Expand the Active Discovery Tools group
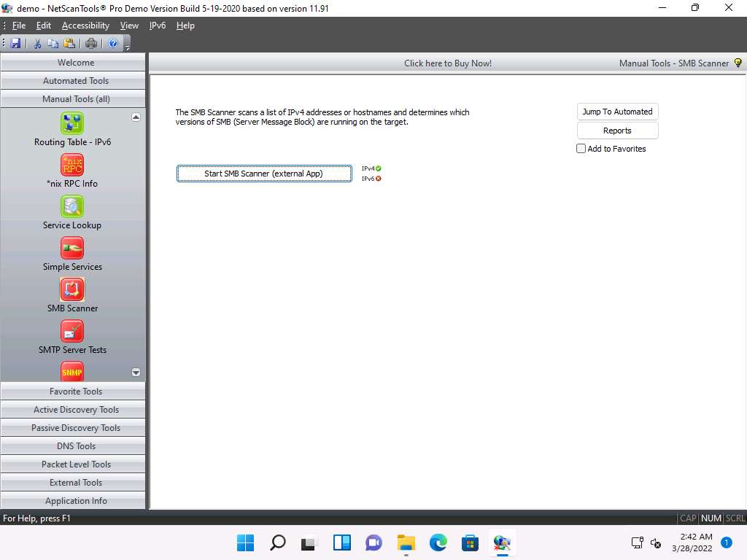747x560 pixels. click(x=76, y=410)
